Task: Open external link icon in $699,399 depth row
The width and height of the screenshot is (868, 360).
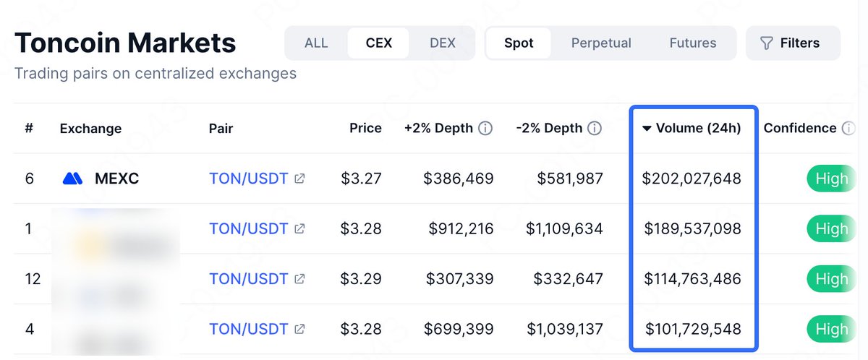Action: (x=299, y=329)
